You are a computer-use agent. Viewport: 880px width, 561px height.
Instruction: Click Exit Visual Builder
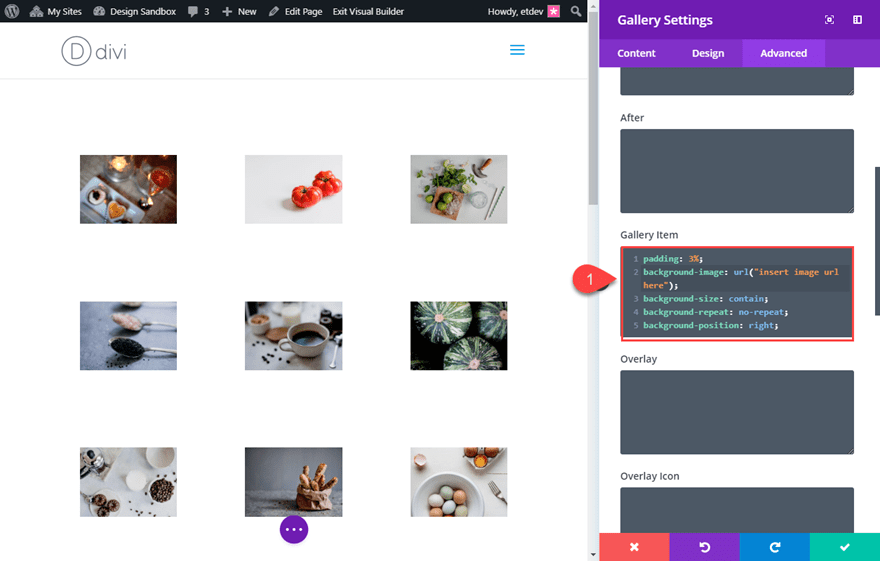tap(368, 11)
